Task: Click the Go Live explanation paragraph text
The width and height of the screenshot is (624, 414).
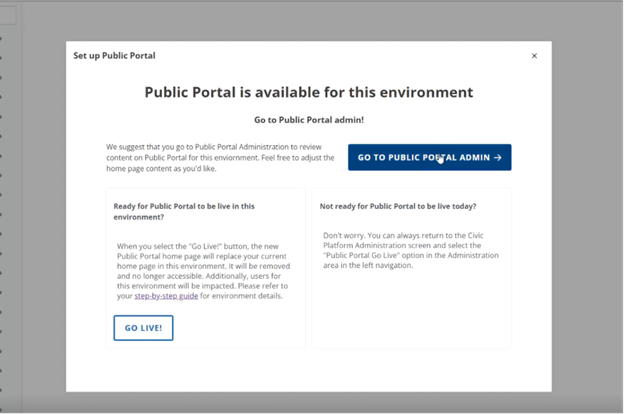Action: 205,270
